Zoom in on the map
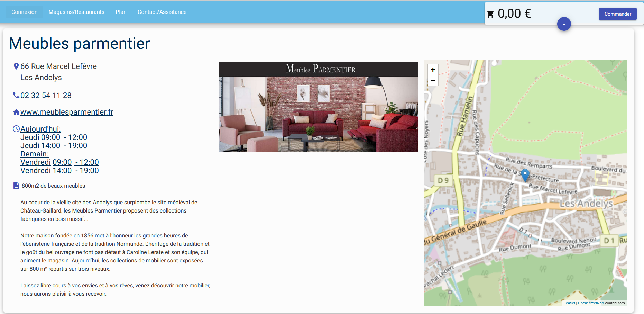Image resolution: width=644 pixels, height=314 pixels. tap(433, 70)
